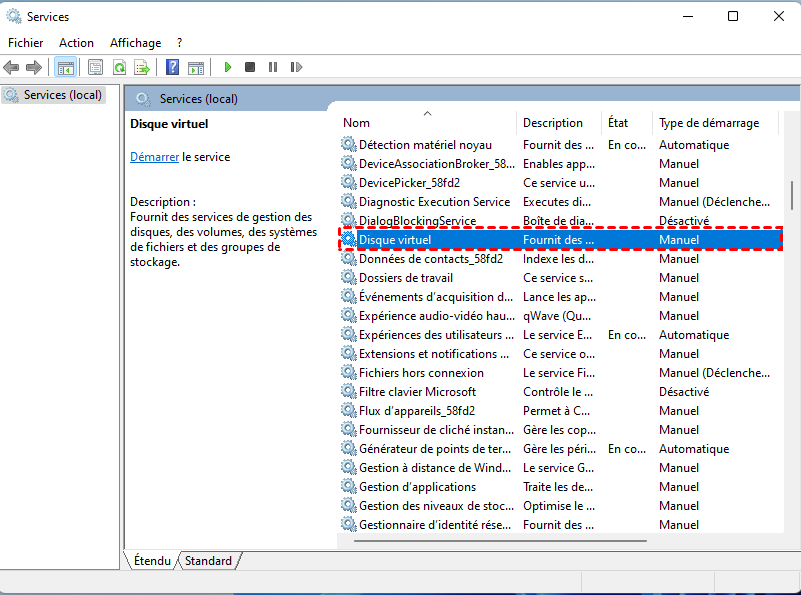
Task: Click Automatique for Détection matériel noyau
Action: [x=694, y=145]
